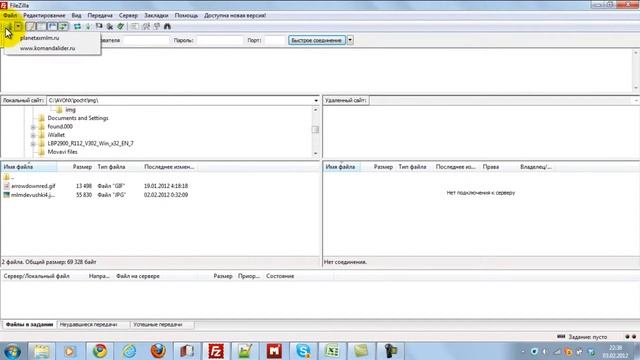Select the found.000 folder label

[60, 127]
